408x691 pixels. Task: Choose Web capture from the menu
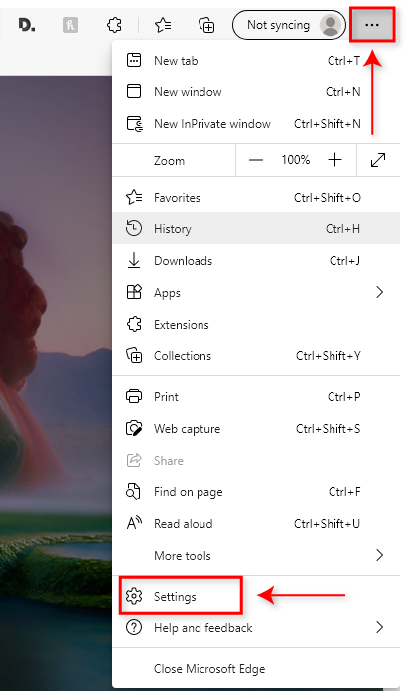[x=256, y=428]
